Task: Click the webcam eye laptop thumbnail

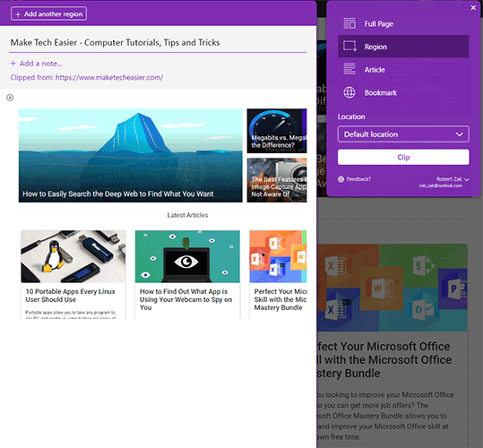Action: coord(187,256)
